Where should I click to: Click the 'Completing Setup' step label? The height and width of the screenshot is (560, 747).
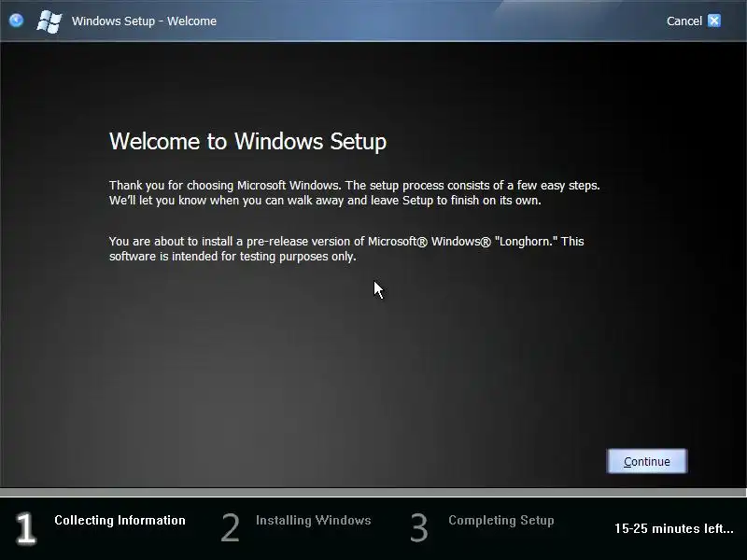(x=501, y=520)
